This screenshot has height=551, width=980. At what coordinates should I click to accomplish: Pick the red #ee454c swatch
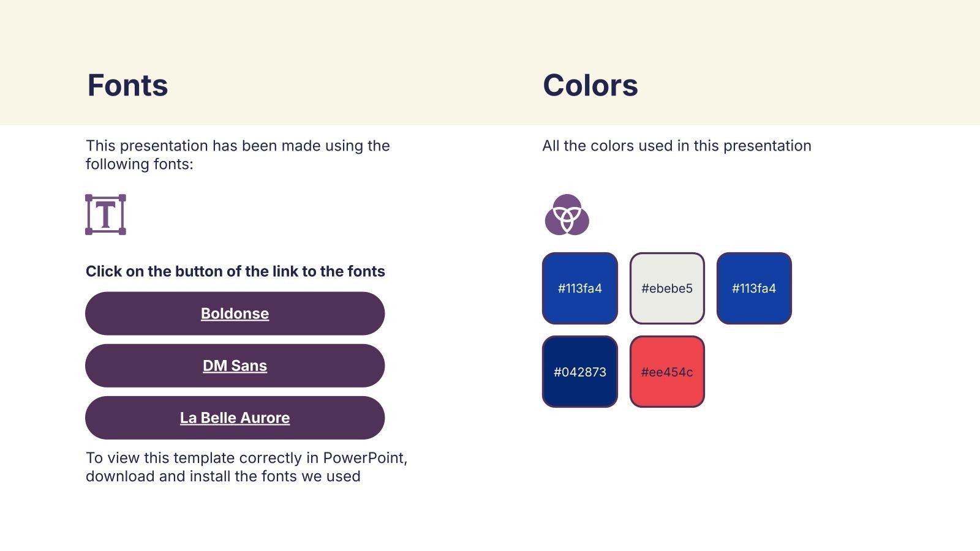667,372
